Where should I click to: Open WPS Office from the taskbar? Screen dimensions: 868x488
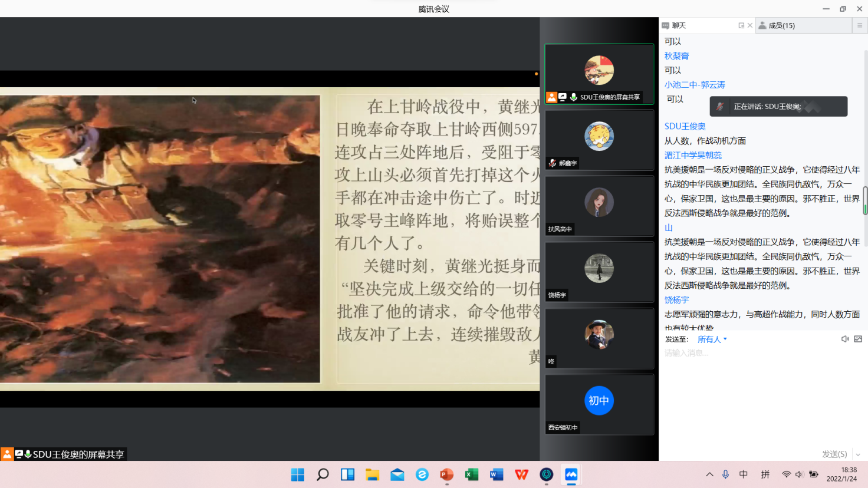(522, 474)
